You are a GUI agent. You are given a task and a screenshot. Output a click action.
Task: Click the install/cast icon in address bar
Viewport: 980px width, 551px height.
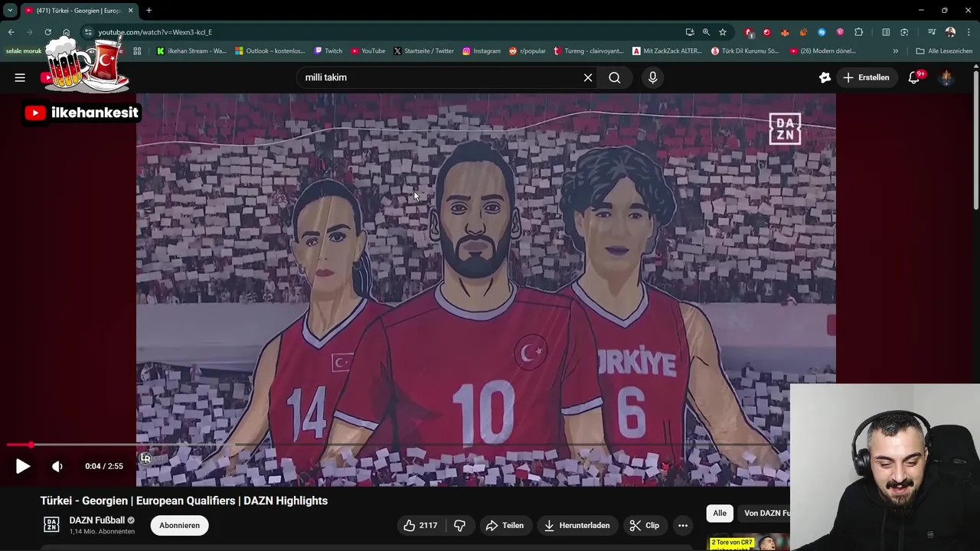[690, 32]
